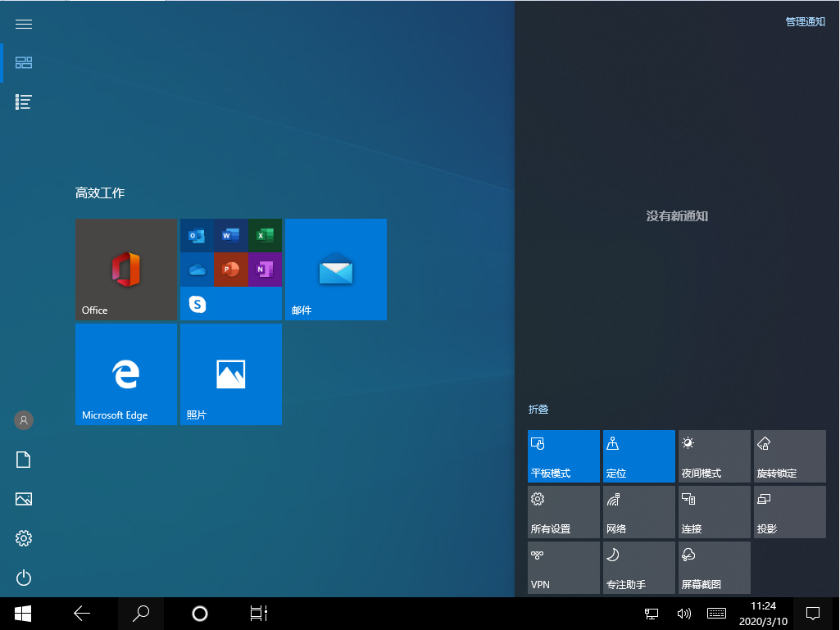This screenshot has width=840, height=630.
Task: Open the Documents icon in the sidebar
Action: (x=23, y=460)
